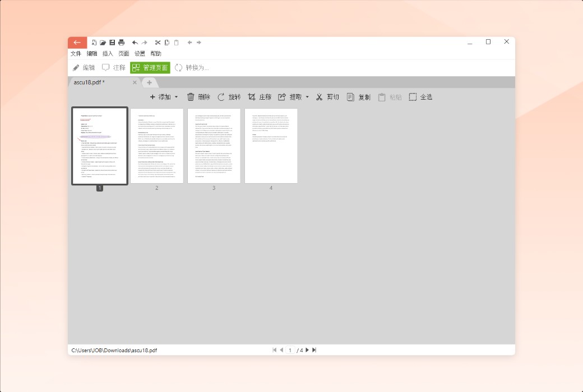Save the document via the save icon
The height and width of the screenshot is (392, 583).
point(112,42)
